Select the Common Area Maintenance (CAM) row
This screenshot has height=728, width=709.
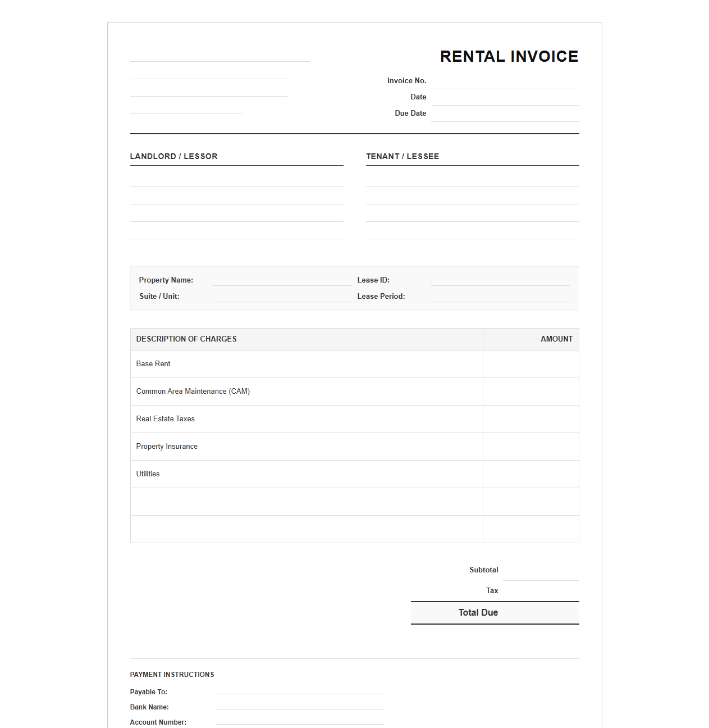(x=355, y=392)
